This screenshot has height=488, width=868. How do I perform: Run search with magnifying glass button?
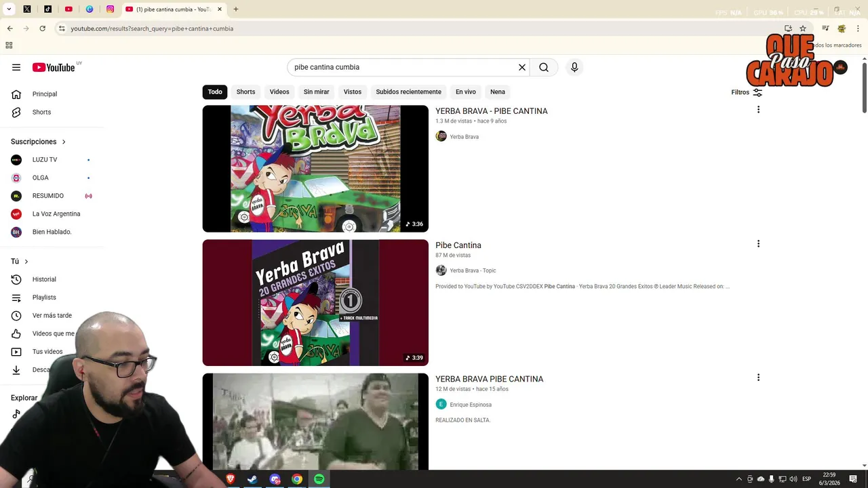(544, 67)
